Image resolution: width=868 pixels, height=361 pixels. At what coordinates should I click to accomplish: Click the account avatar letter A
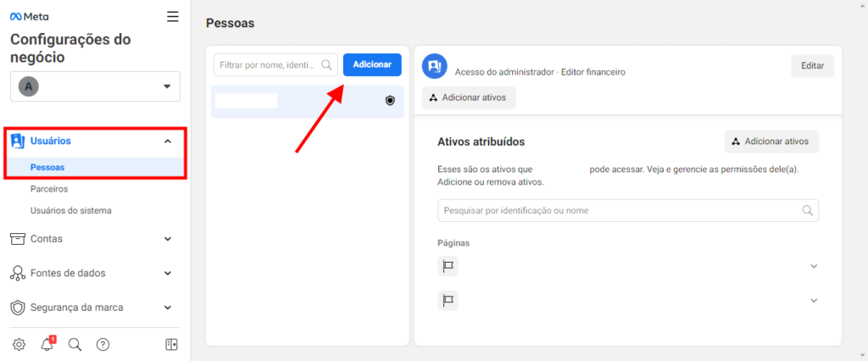coord(29,86)
